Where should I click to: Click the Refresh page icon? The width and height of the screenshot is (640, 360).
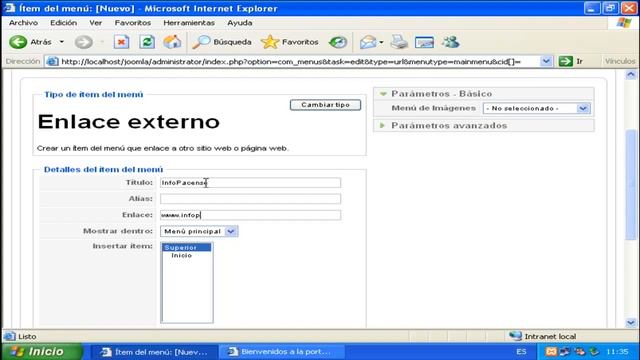(147, 42)
